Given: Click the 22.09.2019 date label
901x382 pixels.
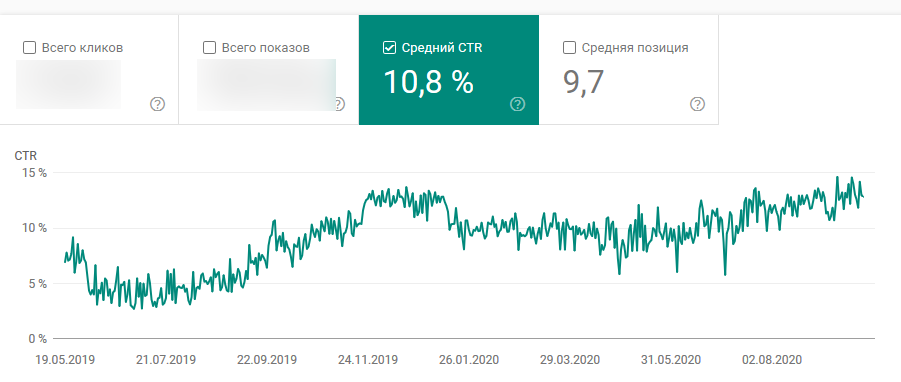Looking at the screenshot, I should click(x=267, y=360).
